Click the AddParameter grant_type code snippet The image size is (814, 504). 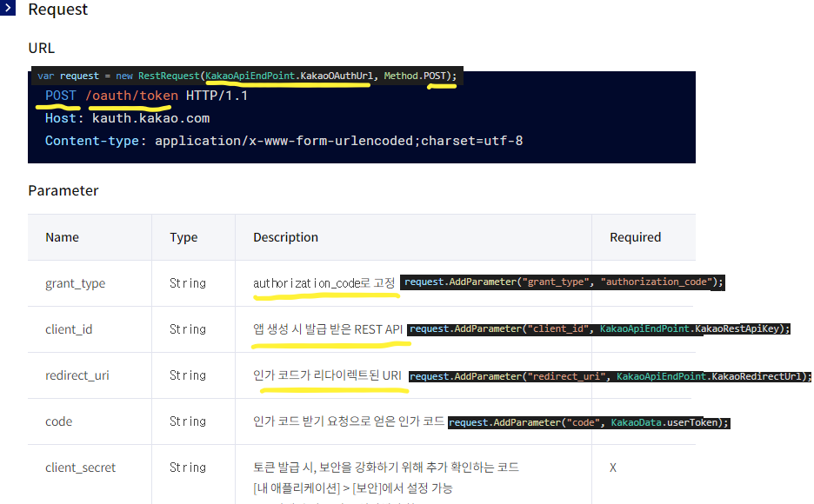(x=563, y=282)
